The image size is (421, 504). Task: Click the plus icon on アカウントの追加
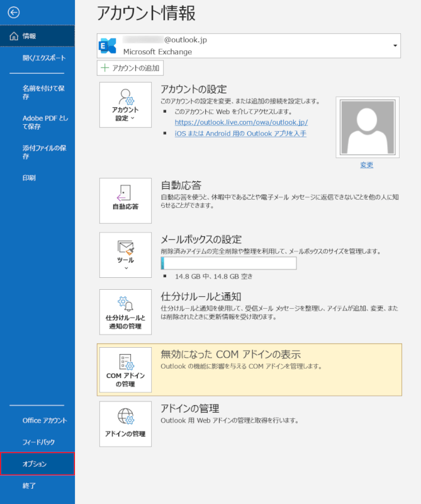pyautogui.click(x=105, y=68)
